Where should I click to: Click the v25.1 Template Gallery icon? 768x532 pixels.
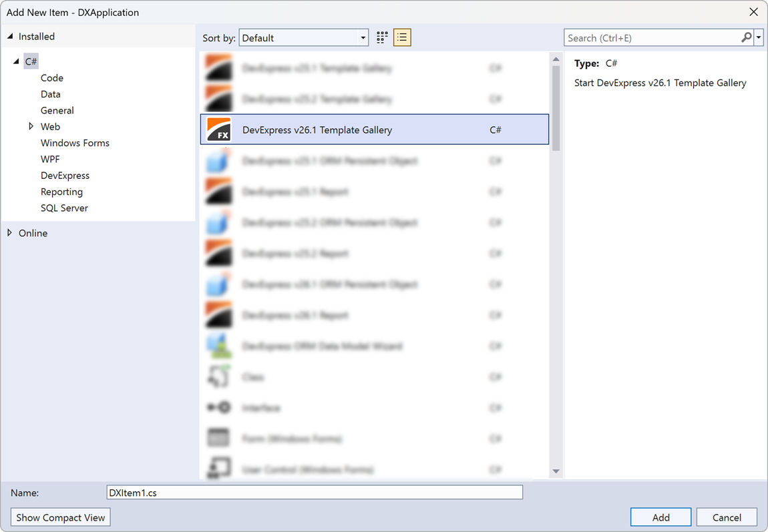[x=218, y=67]
